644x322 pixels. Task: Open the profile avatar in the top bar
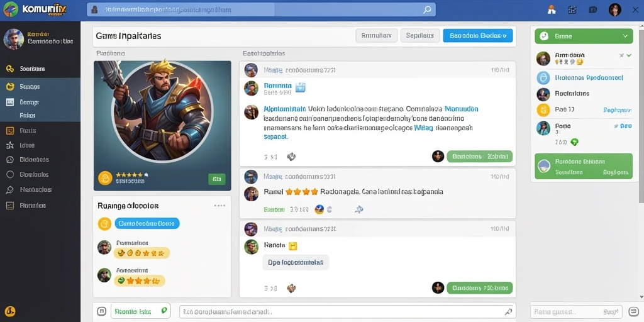coord(615,9)
